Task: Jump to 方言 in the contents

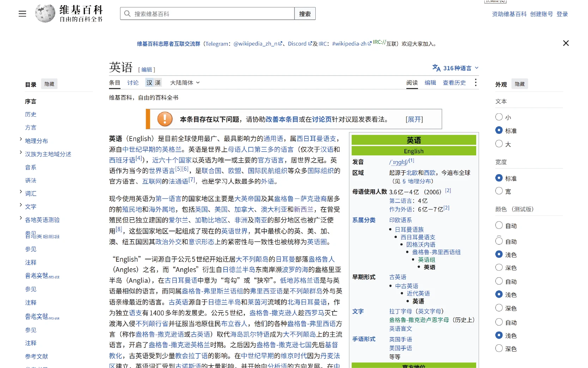Action: [31, 127]
